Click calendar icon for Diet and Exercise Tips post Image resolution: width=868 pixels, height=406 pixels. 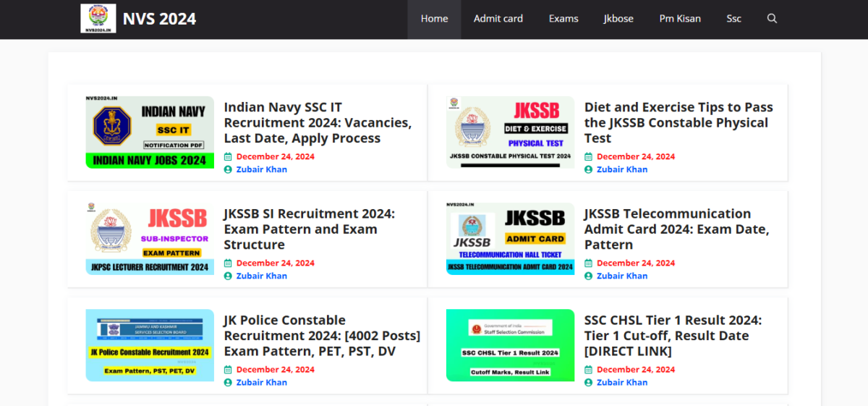(588, 156)
